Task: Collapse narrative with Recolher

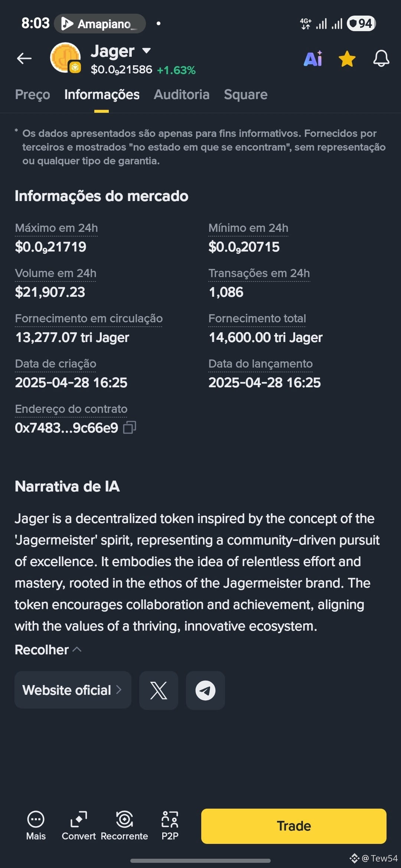Action: click(48, 650)
